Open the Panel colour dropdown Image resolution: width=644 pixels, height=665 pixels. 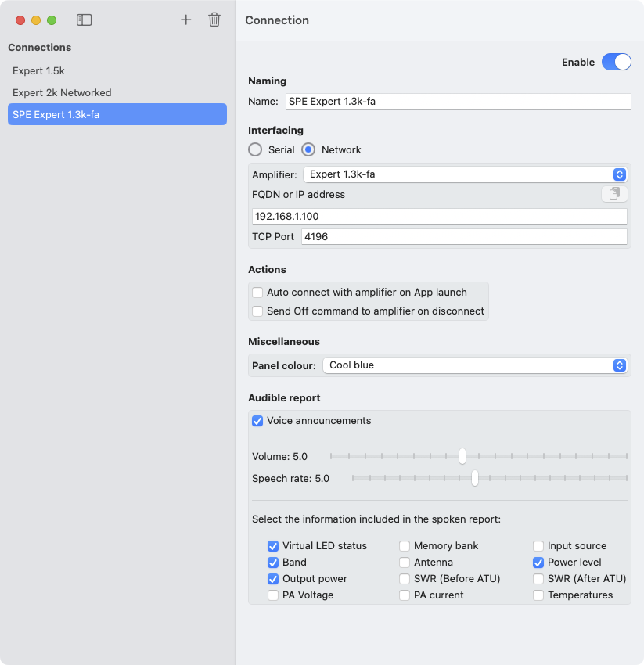point(474,365)
